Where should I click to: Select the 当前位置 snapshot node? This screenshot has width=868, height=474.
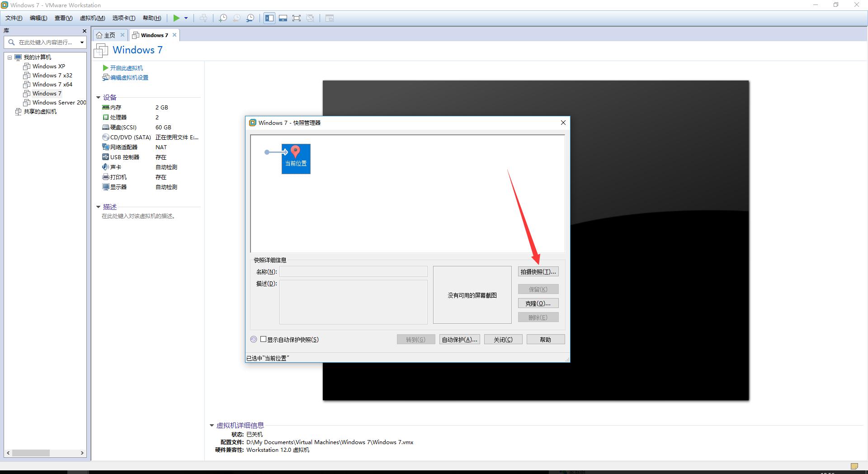(296, 159)
